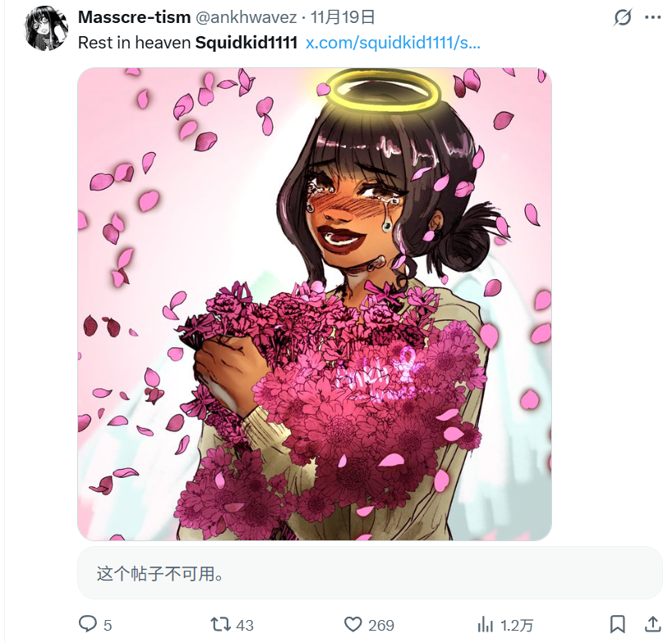Click the 1.2万 view count
The width and height of the screenshot is (672, 643).
517,626
